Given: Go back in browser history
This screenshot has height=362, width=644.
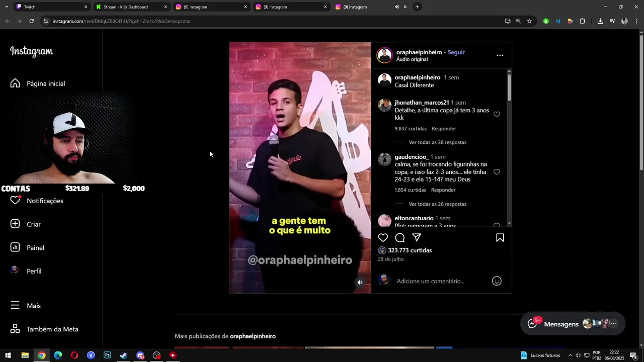Looking at the screenshot, I should coord(8,21).
